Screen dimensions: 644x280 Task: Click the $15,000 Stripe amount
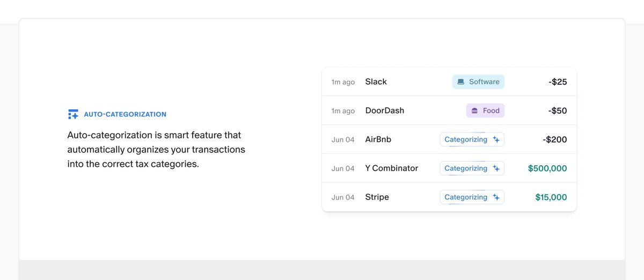point(551,197)
